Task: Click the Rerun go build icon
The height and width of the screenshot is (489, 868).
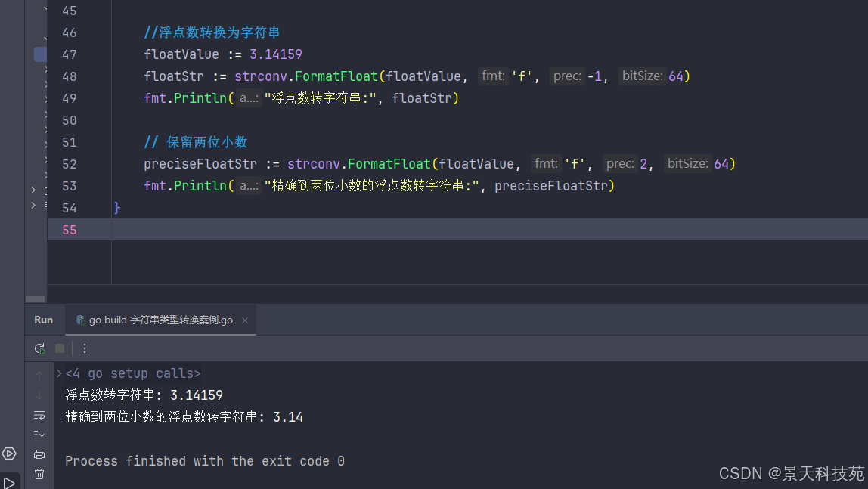Action: 39,348
